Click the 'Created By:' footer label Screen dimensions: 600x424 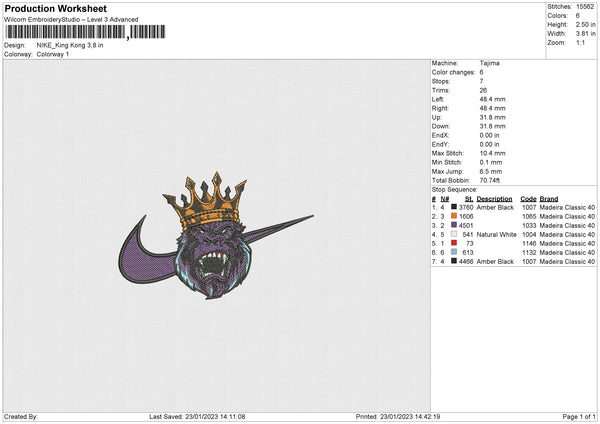(21, 416)
